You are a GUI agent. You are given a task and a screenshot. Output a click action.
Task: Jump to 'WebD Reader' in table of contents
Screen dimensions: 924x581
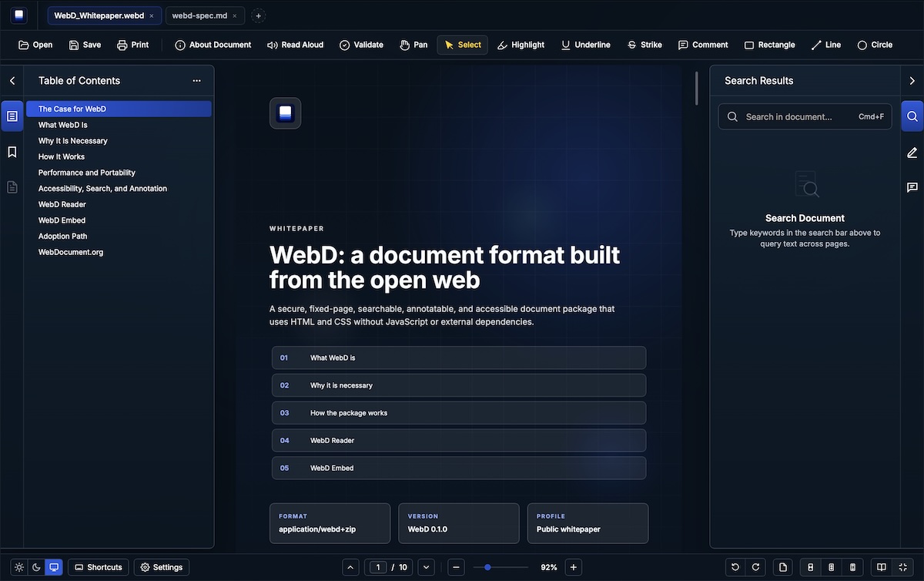(119, 204)
